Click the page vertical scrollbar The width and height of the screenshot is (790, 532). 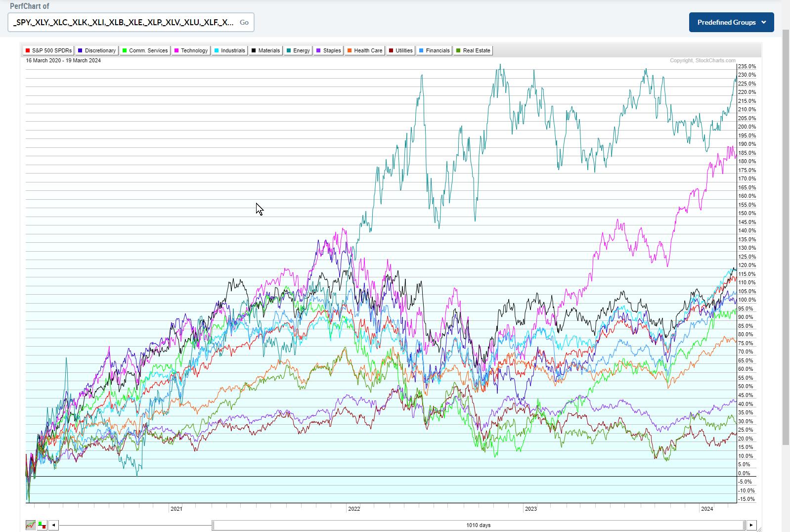click(x=786, y=237)
